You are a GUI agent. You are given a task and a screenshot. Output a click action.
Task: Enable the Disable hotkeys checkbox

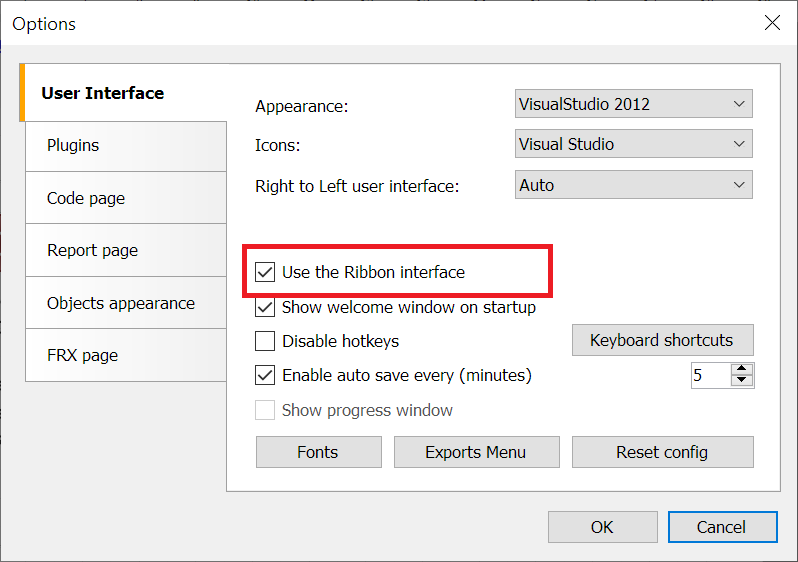click(265, 341)
